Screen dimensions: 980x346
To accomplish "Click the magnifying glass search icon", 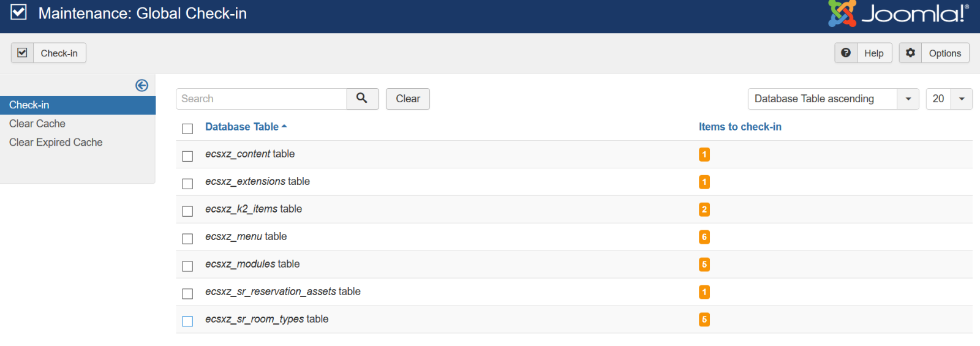I will [362, 99].
